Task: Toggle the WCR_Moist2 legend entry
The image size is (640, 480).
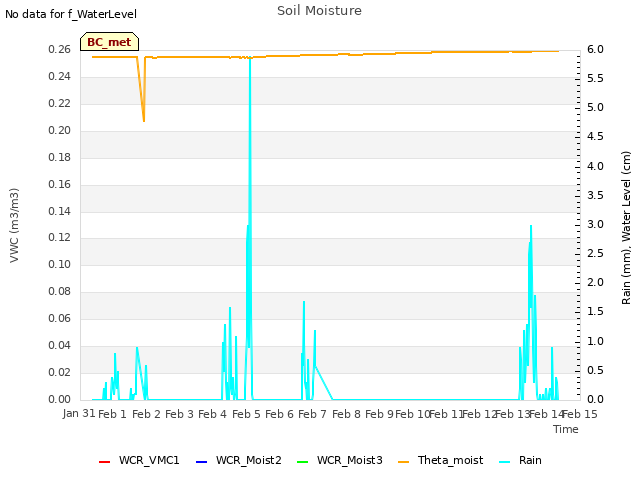Action: pyautogui.click(x=238, y=460)
